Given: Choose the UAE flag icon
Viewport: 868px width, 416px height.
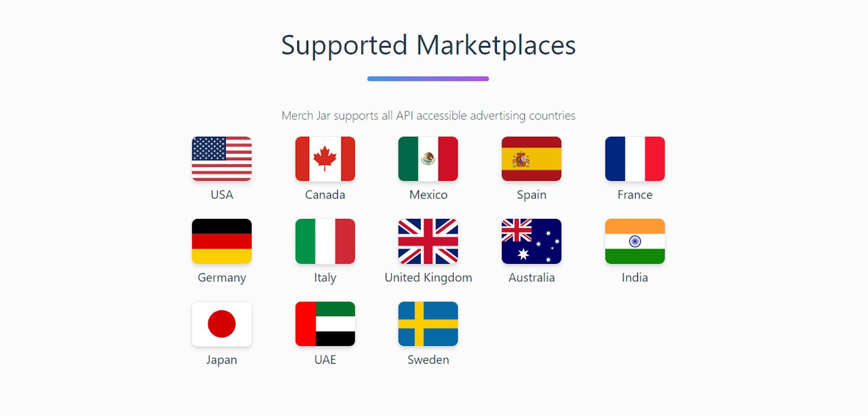Looking at the screenshot, I should click(x=325, y=324).
